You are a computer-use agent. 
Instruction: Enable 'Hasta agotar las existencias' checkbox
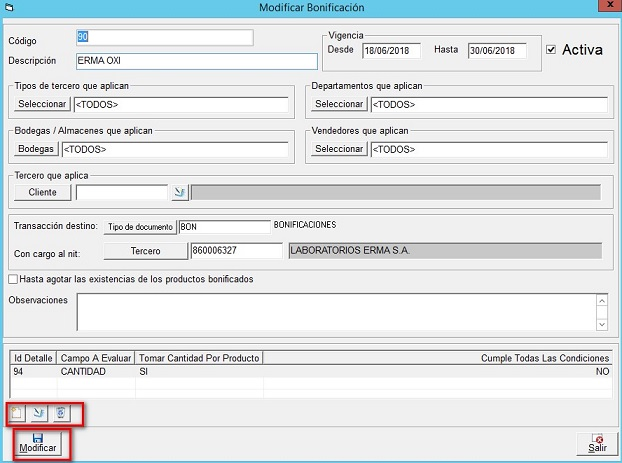point(13,279)
